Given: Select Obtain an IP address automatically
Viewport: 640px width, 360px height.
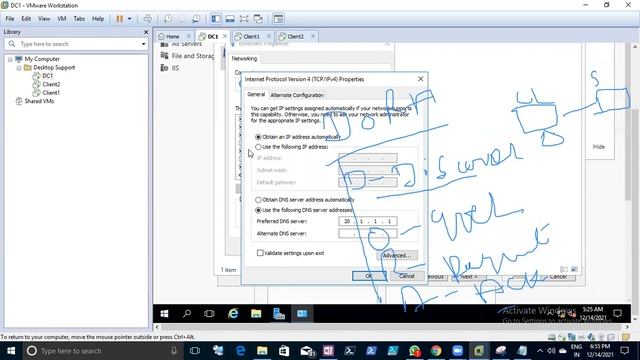Looking at the screenshot, I should point(258,137).
